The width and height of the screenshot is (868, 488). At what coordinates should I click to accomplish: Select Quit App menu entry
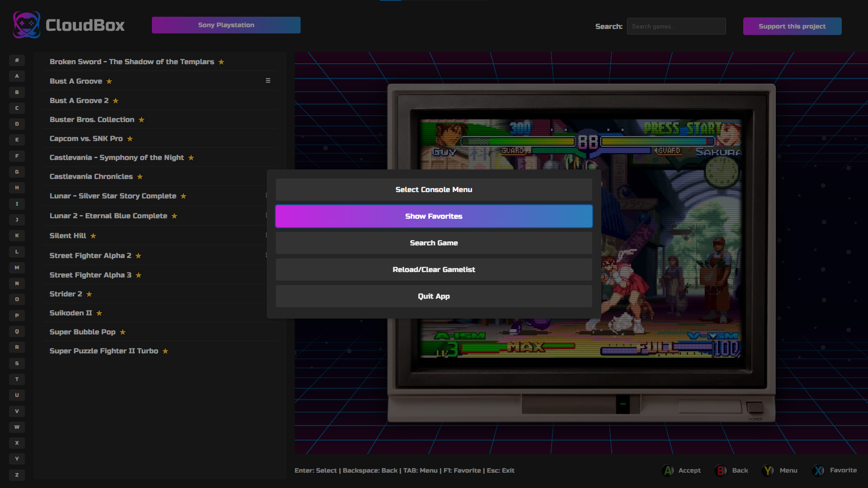point(434,296)
